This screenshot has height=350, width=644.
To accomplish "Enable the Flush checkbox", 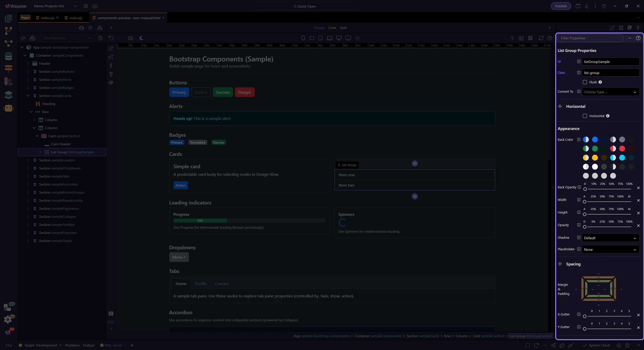I will click(585, 82).
